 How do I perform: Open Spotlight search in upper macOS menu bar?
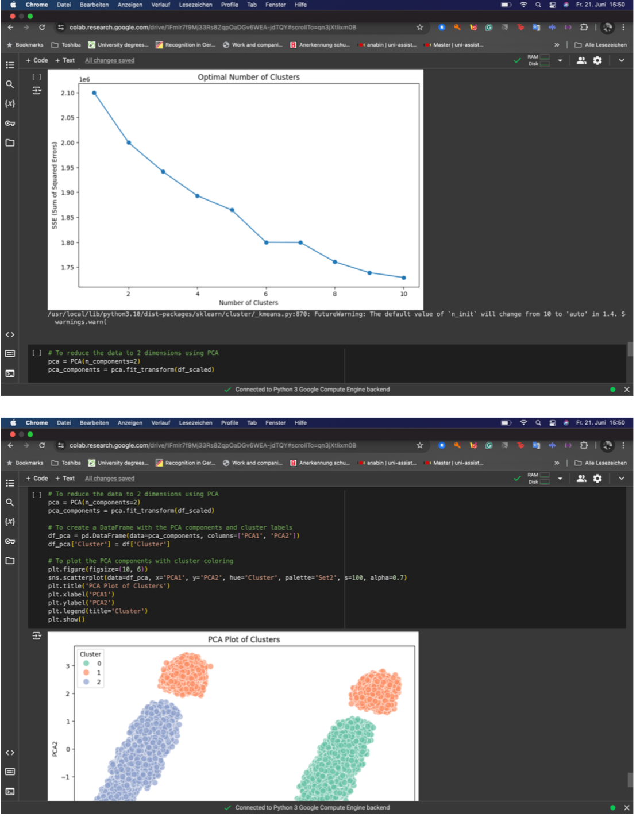(538, 5)
